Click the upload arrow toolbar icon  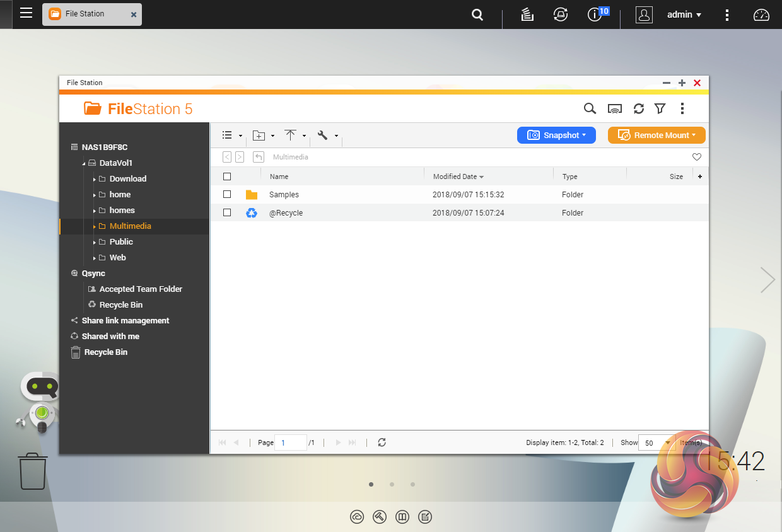(290, 136)
